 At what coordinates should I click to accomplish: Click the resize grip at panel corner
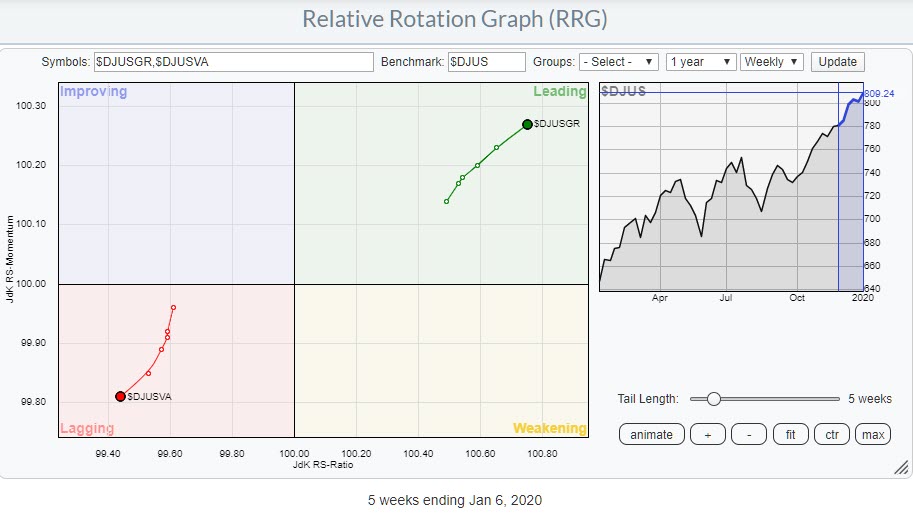coord(898,468)
